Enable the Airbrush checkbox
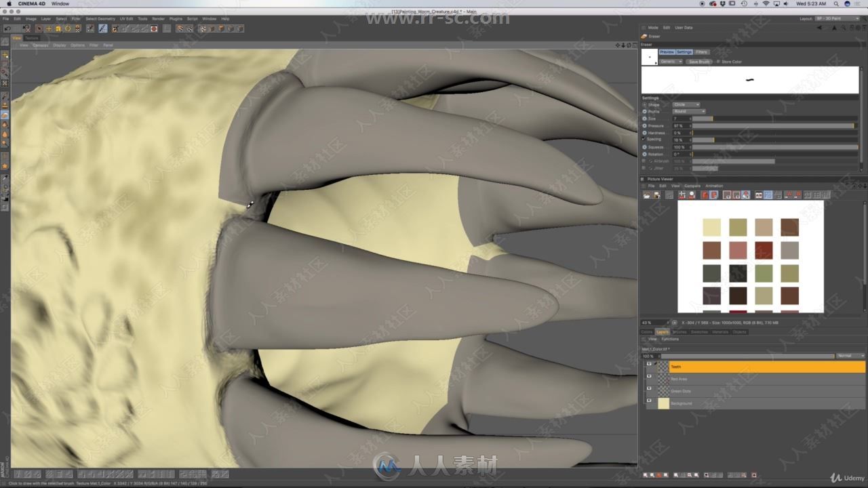Screen dimensions: 868x488 click(x=644, y=161)
